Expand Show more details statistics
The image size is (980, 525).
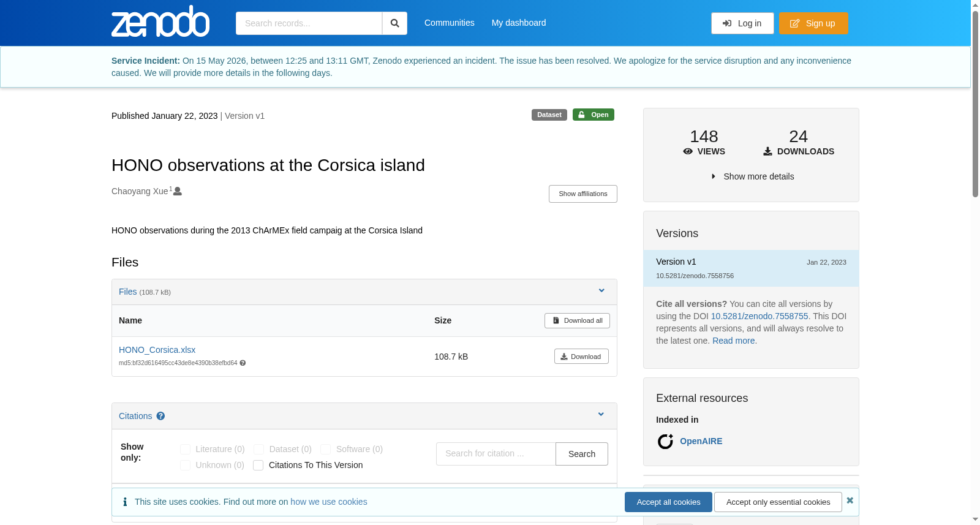tap(752, 176)
